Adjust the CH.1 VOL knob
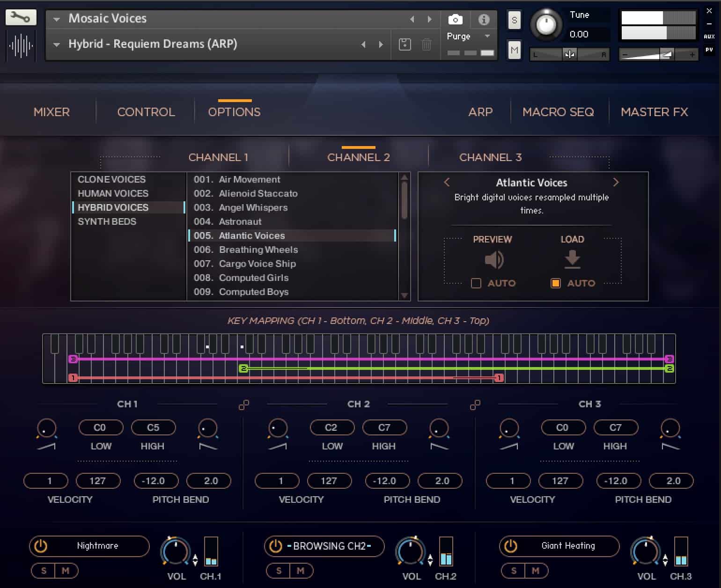This screenshot has height=588, width=721. pos(175,552)
